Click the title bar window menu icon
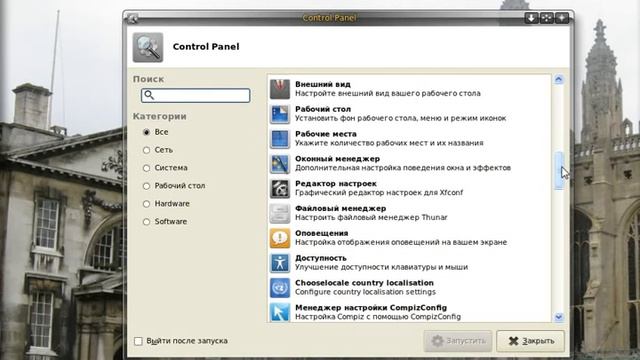 (132, 18)
